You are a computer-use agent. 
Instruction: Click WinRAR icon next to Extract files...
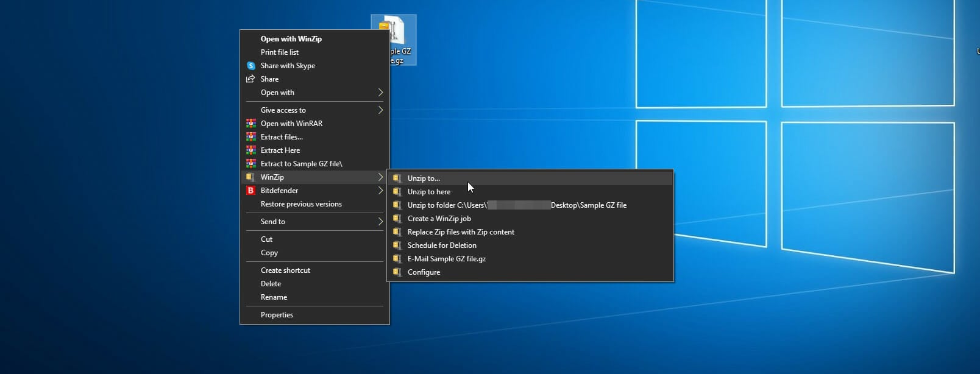tap(250, 136)
